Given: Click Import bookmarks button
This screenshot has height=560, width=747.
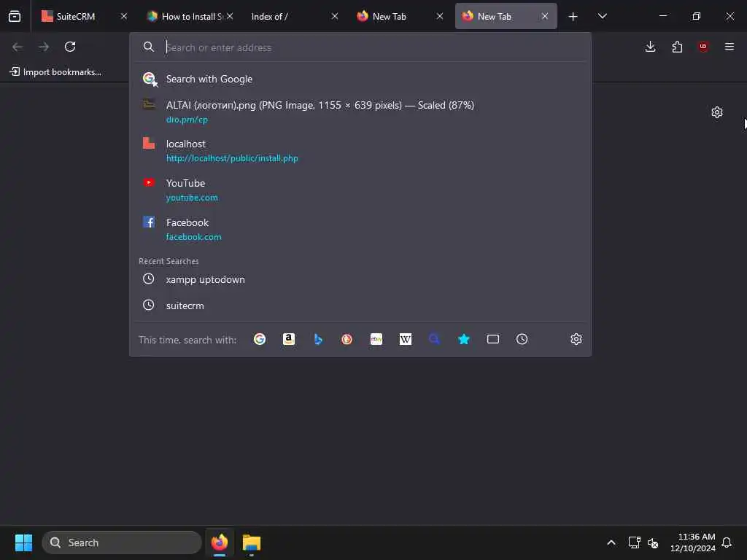Looking at the screenshot, I should click(x=55, y=72).
